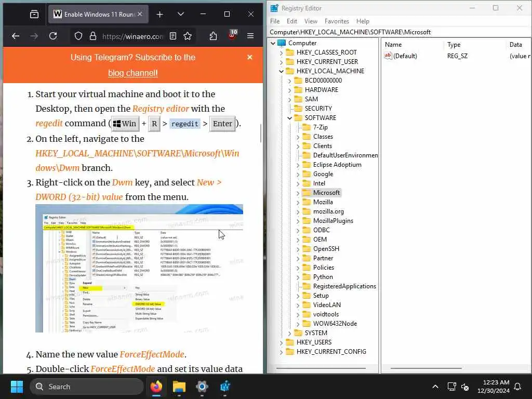The width and height of the screenshot is (532, 399).
Task: Open Firefox tab overview icon
Action: (34, 14)
